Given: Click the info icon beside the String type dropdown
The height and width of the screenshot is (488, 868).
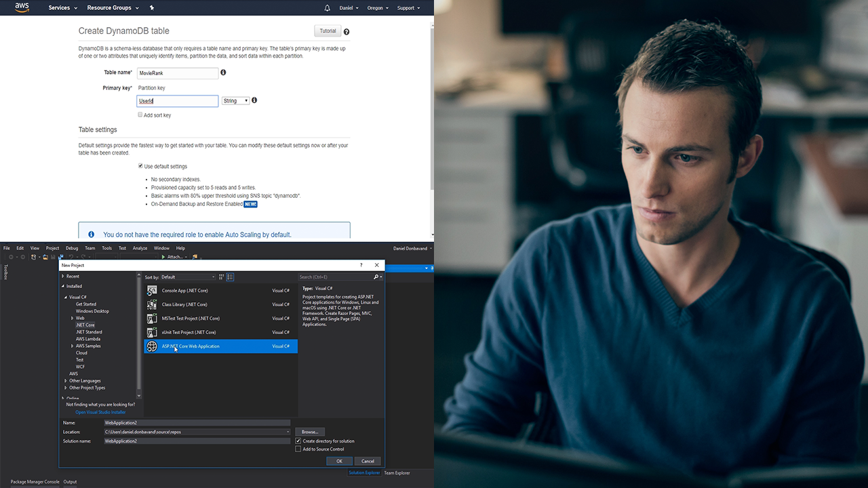Looking at the screenshot, I should coord(254,100).
